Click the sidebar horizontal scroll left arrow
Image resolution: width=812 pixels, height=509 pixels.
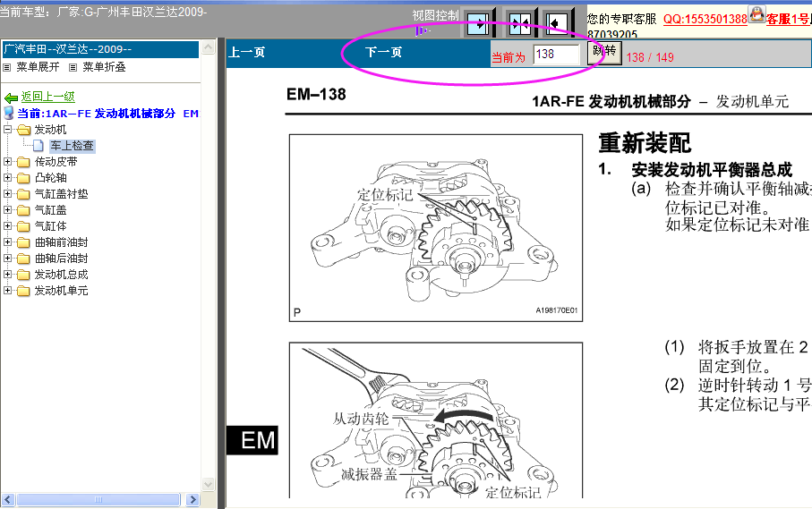8,500
